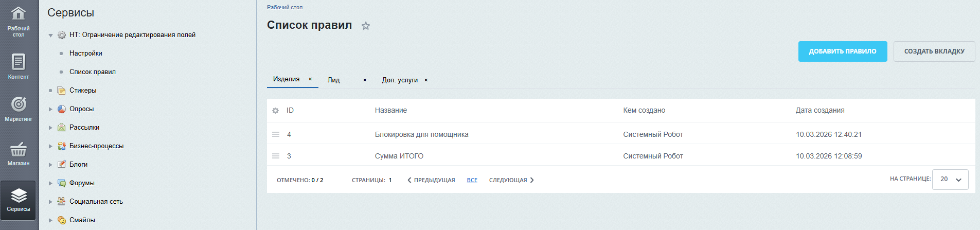Screen dimensions: 980x230
Task: Open Настройки in the tree
Action: point(86,54)
